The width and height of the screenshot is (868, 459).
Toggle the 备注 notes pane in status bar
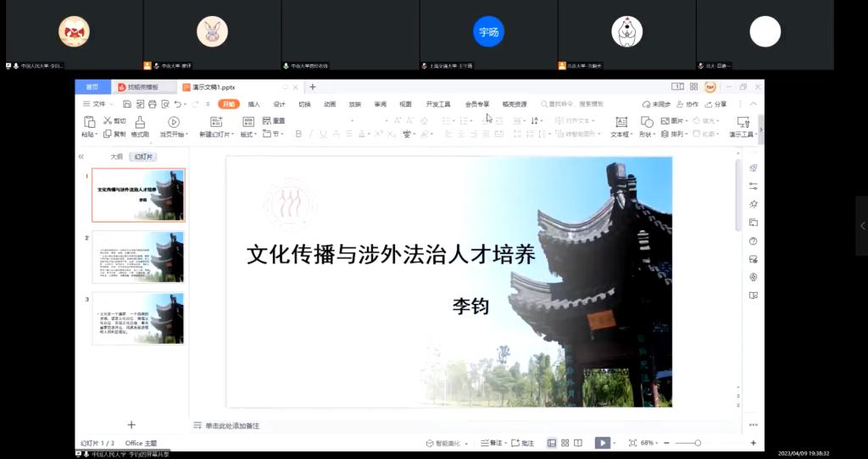492,443
